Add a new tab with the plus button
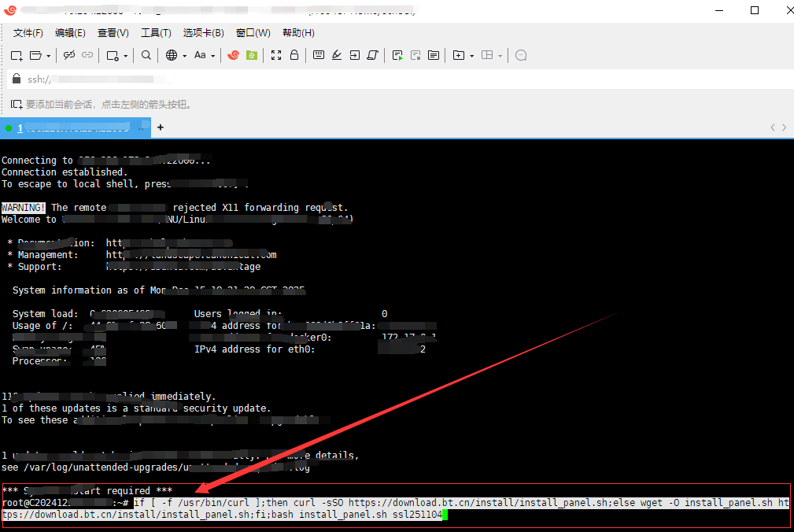The height and width of the screenshot is (532, 794). (161, 127)
